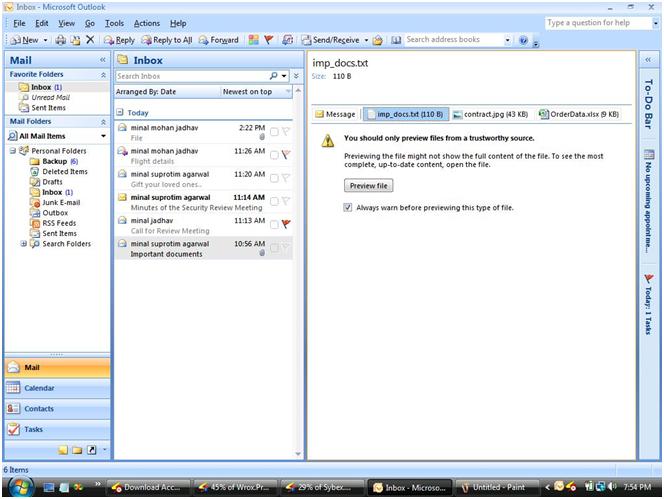Click the blue Help question mark icon

click(523, 40)
